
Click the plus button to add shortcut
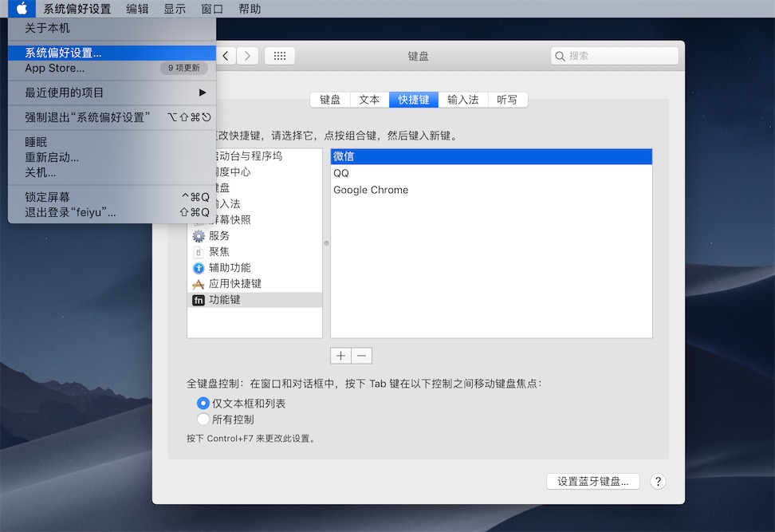coord(340,356)
